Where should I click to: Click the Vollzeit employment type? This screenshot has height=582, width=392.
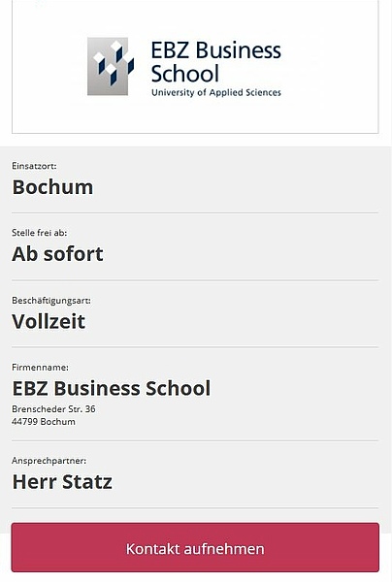click(49, 321)
